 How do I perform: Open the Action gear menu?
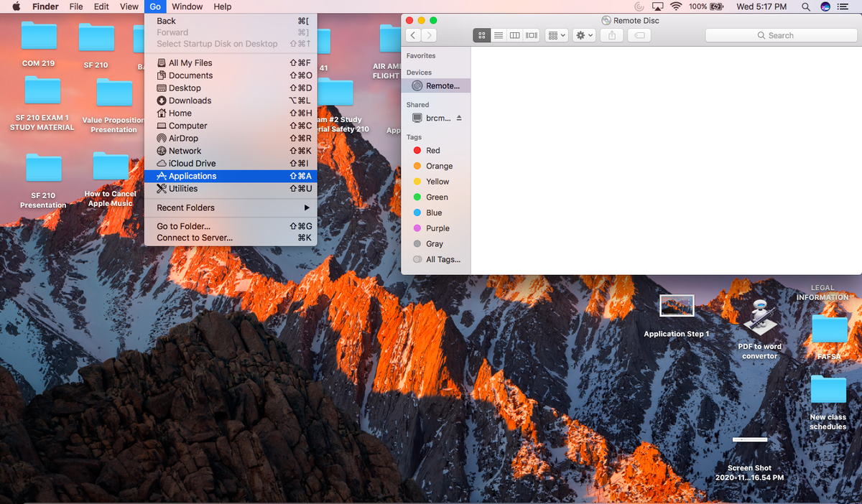point(584,34)
